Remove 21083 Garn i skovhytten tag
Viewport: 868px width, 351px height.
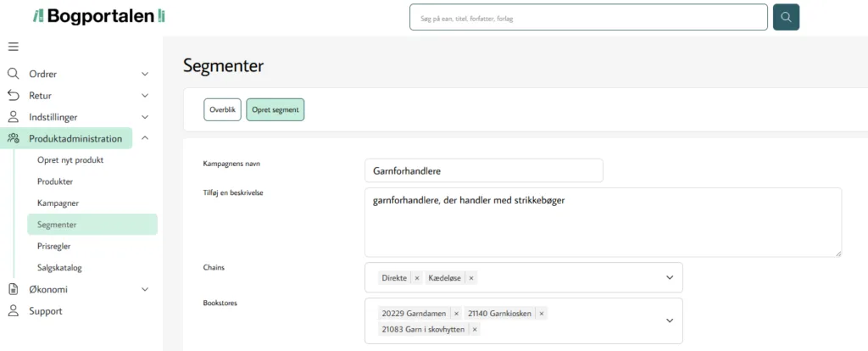pyautogui.click(x=475, y=330)
